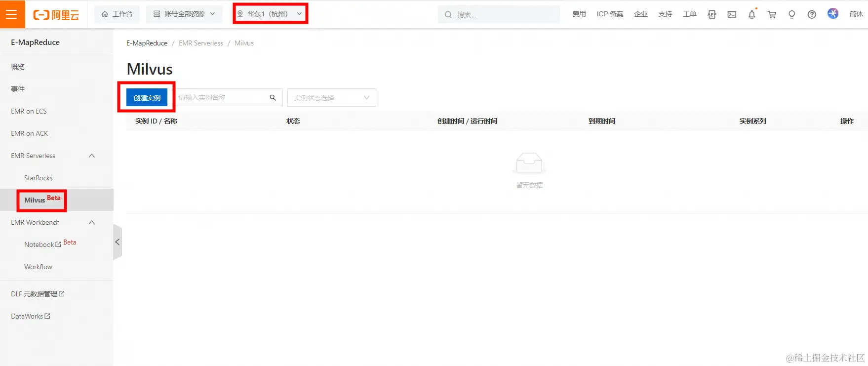Click the 操作 column header
Viewport: 868px width, 366px height.
(847, 121)
